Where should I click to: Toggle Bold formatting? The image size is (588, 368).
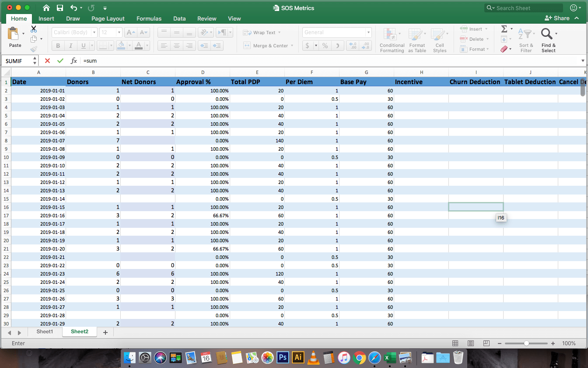pos(58,46)
